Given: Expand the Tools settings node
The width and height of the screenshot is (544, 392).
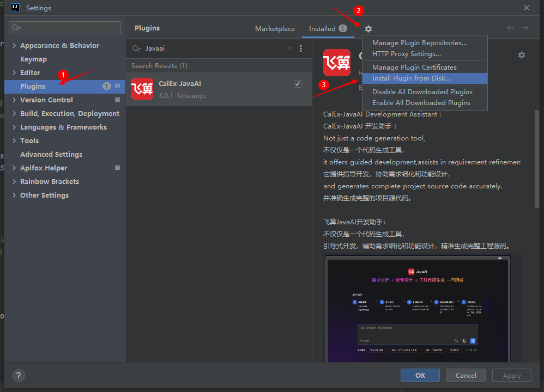Looking at the screenshot, I should 14,140.
